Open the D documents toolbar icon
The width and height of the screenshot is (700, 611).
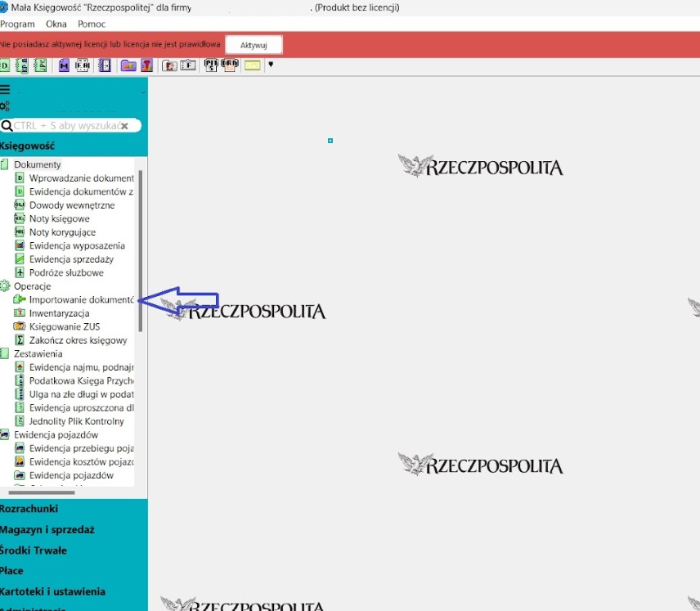point(4,65)
